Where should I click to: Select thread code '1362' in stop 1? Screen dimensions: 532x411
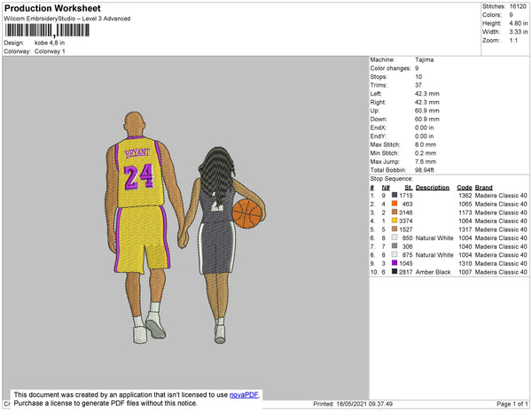coord(465,196)
